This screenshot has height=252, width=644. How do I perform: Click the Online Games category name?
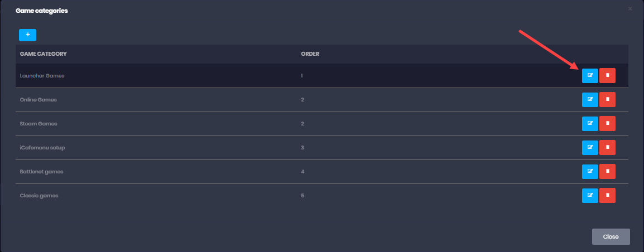39,100
